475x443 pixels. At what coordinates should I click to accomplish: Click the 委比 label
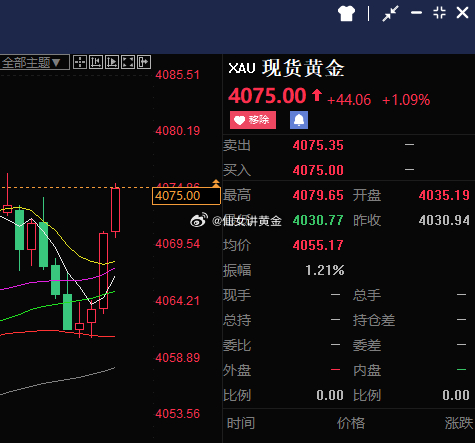(x=237, y=345)
